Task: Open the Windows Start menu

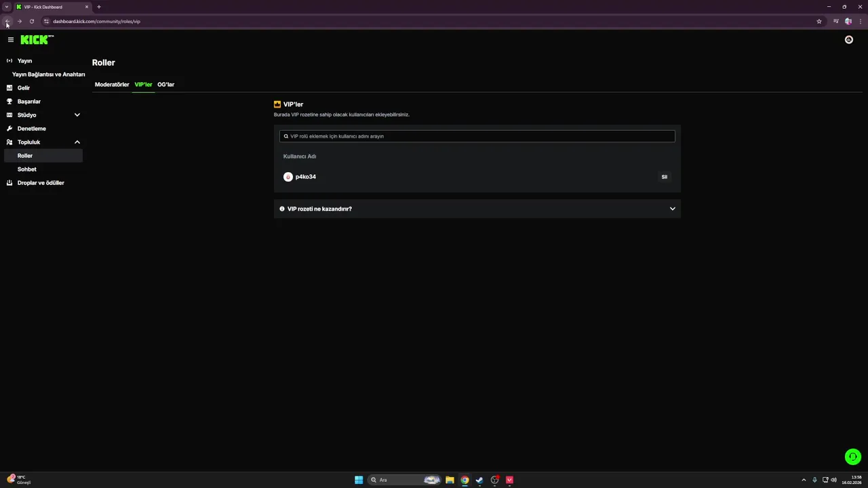Action: coord(359,480)
